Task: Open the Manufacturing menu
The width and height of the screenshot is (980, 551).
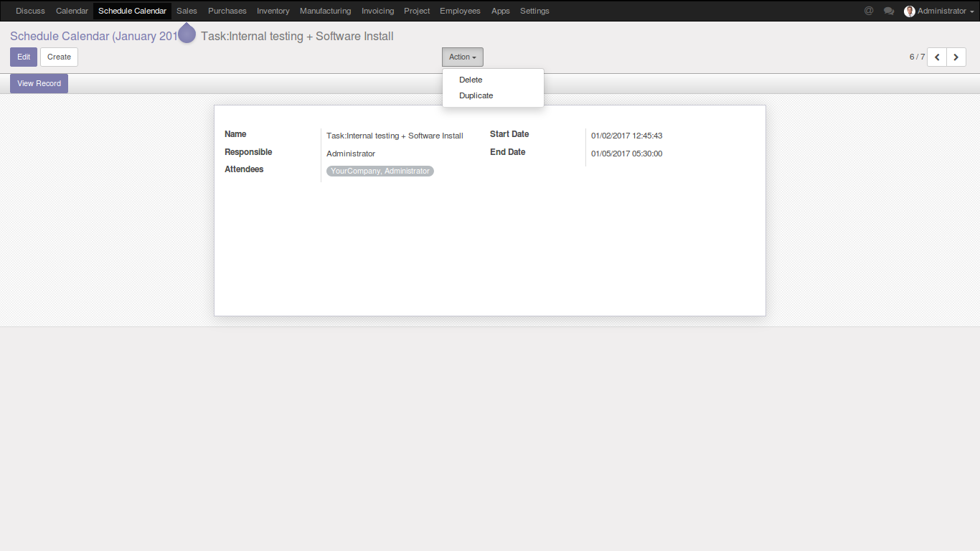Action: click(326, 11)
